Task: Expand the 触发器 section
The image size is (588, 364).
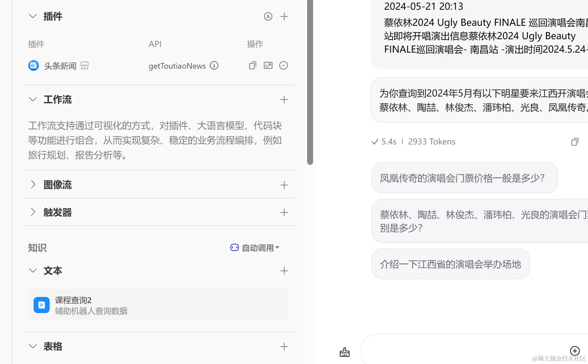Action: [33, 212]
